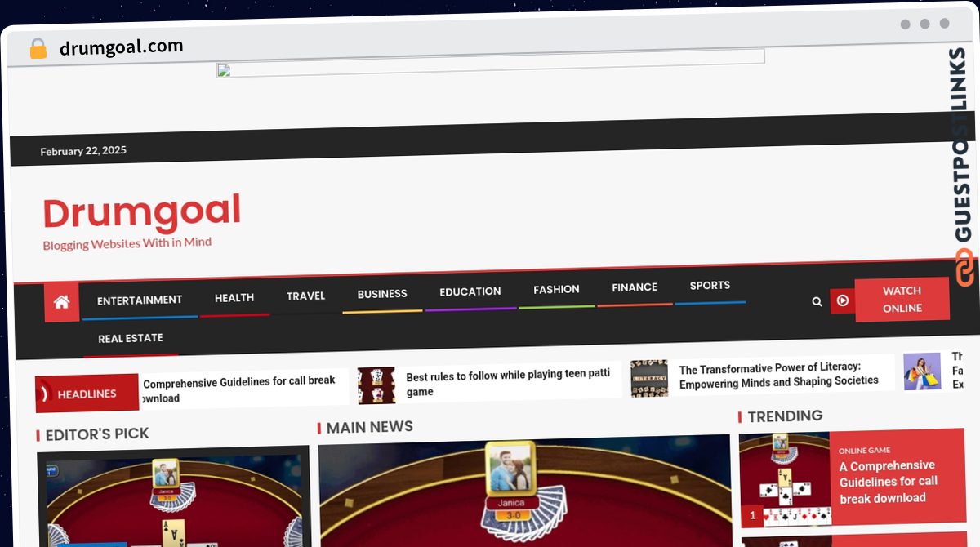Open the Editor's Pick card game image

click(173, 497)
